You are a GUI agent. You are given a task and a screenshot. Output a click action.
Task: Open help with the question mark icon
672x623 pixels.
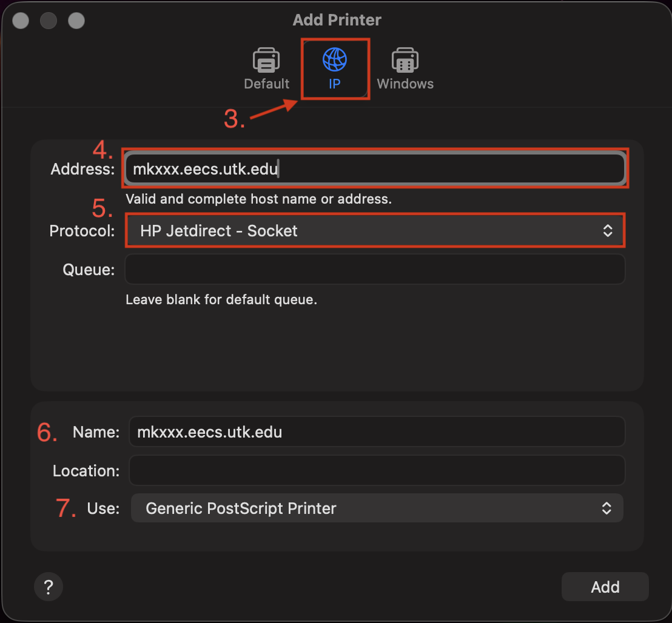coord(49,587)
